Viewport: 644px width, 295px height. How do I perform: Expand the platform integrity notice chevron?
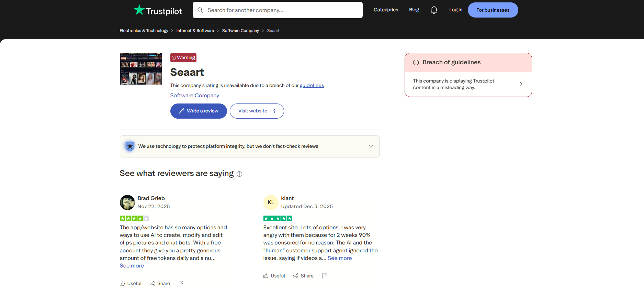point(371,146)
